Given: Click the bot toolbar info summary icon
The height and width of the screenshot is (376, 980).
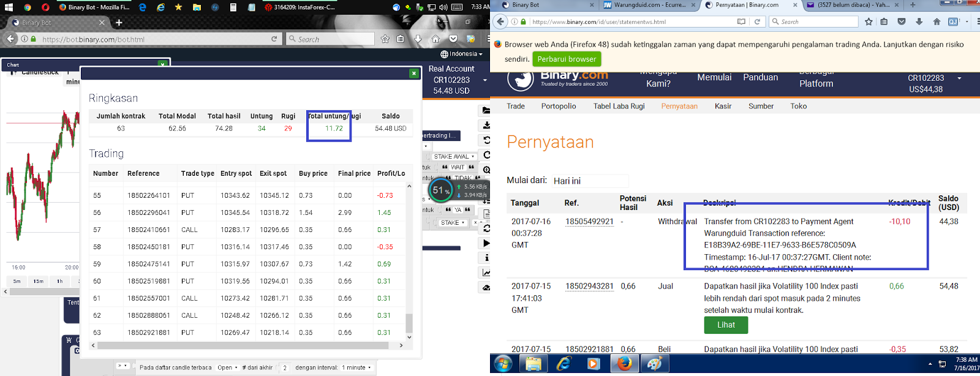Looking at the screenshot, I should [x=486, y=258].
